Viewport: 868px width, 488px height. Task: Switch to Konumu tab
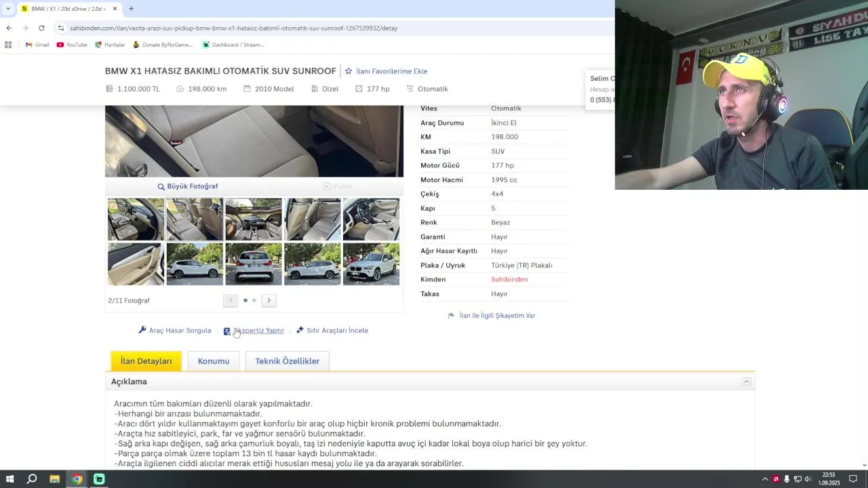pyautogui.click(x=214, y=361)
